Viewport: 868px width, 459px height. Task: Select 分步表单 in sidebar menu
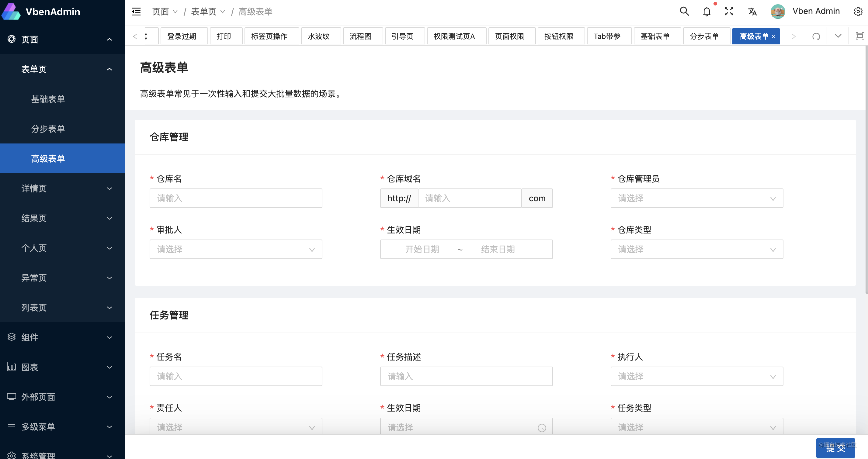pos(48,129)
